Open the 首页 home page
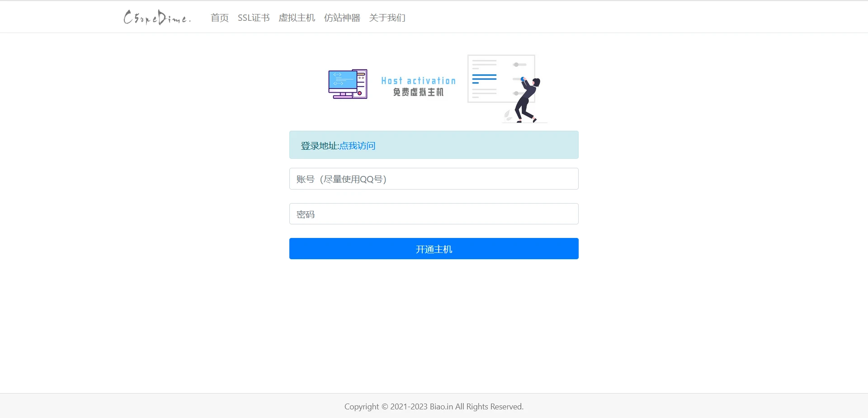The width and height of the screenshot is (868, 418). click(x=220, y=18)
